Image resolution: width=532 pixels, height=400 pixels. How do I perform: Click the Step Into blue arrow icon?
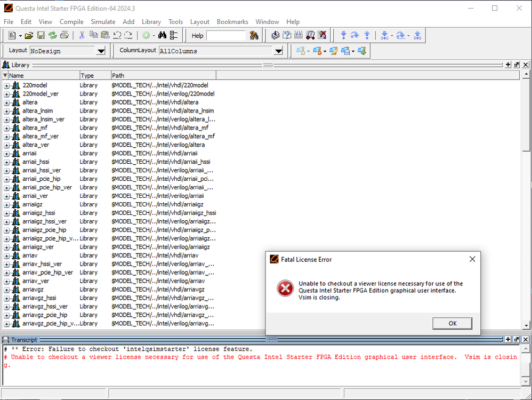[x=343, y=35]
